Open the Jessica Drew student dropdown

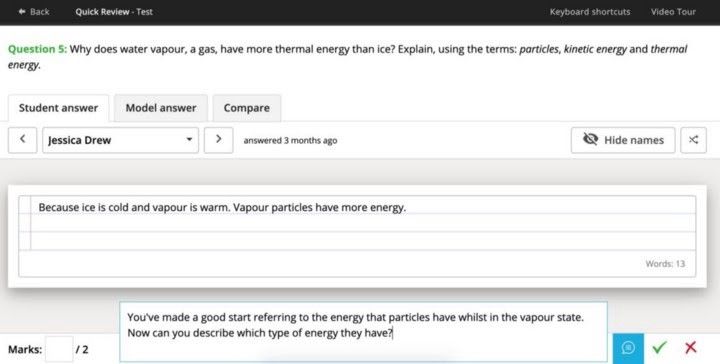[x=121, y=140]
